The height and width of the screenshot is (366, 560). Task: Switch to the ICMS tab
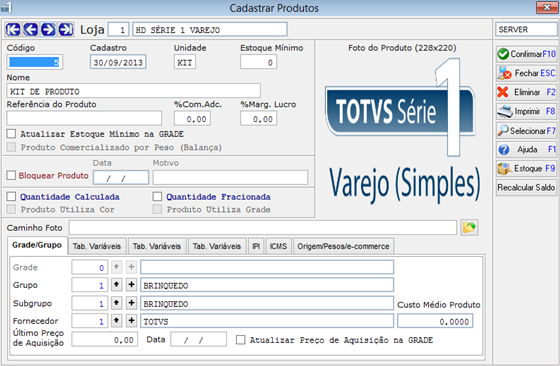point(278,246)
